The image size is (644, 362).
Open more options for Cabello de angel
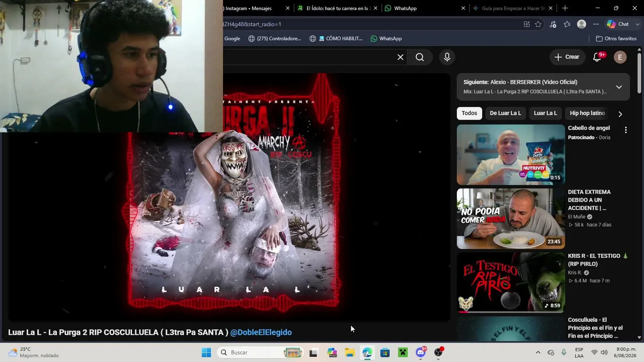coord(626,130)
